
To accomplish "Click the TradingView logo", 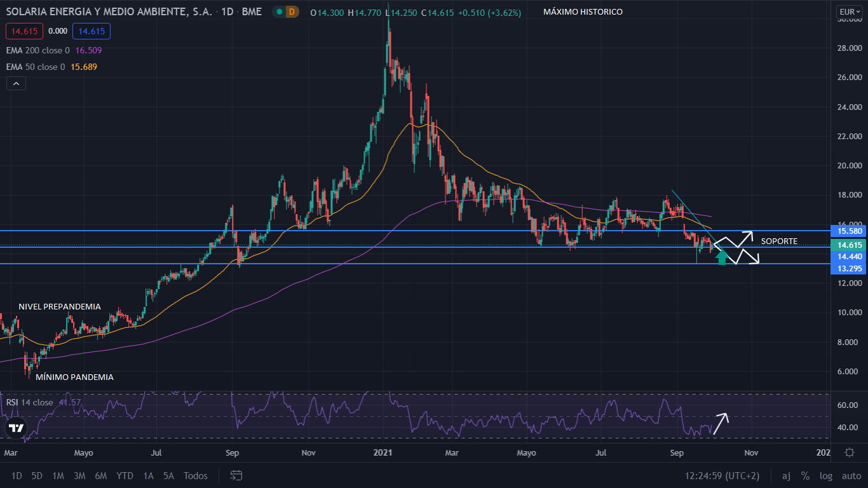I will point(17,428).
